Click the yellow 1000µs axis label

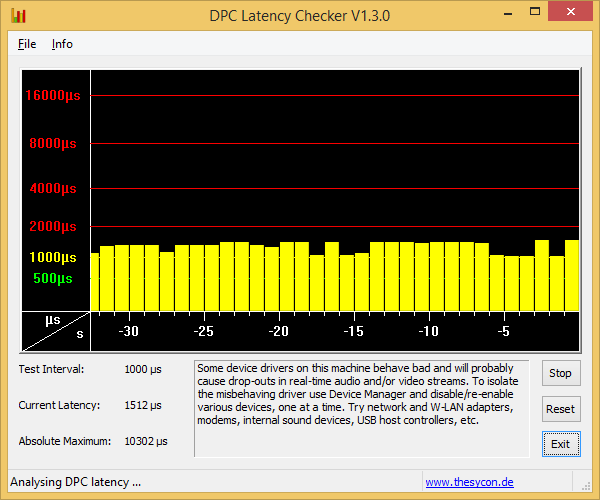tap(53, 257)
